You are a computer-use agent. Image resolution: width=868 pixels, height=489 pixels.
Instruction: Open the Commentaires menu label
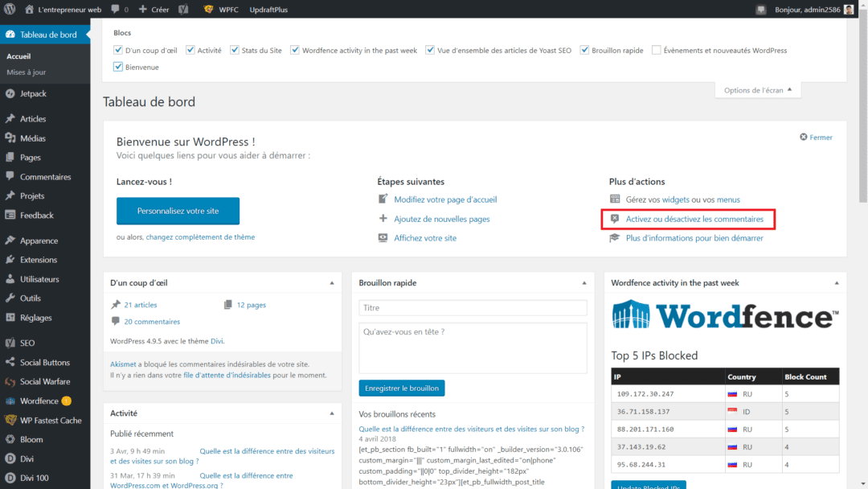tap(45, 177)
